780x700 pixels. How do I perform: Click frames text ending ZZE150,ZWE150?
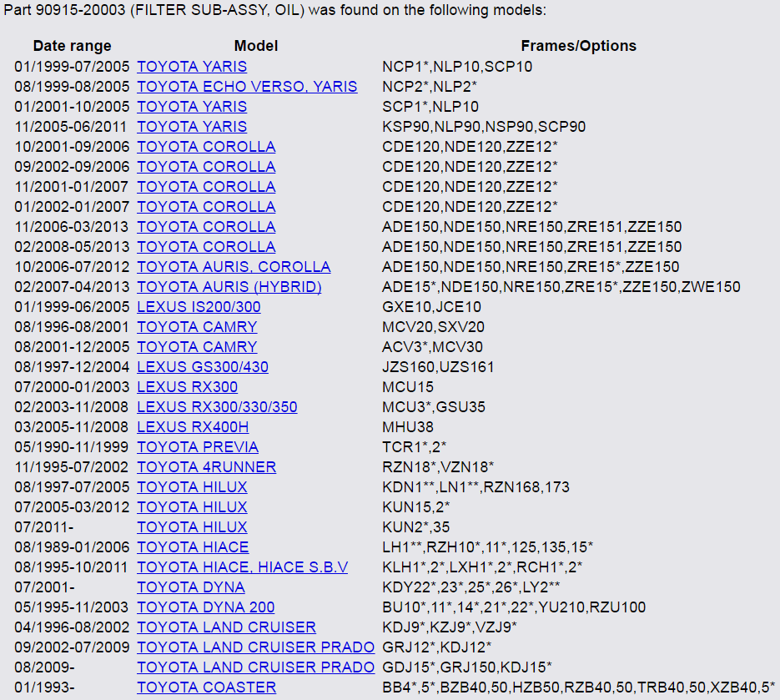click(561, 286)
